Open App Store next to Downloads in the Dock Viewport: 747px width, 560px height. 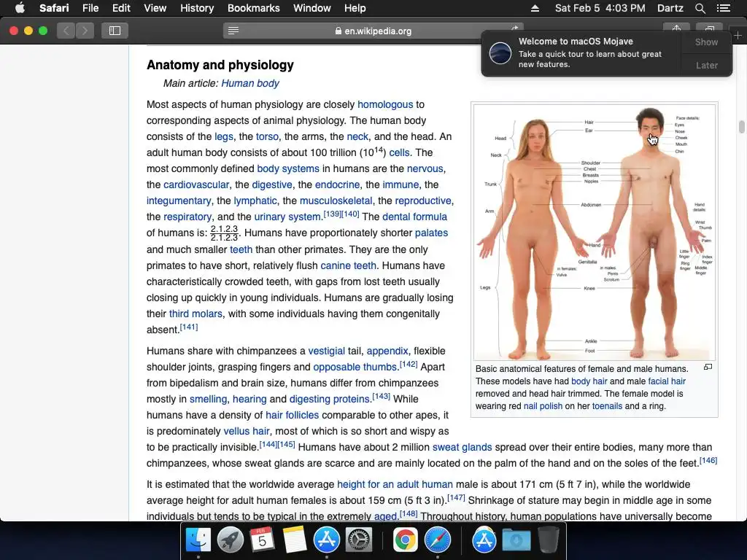tap(484, 540)
